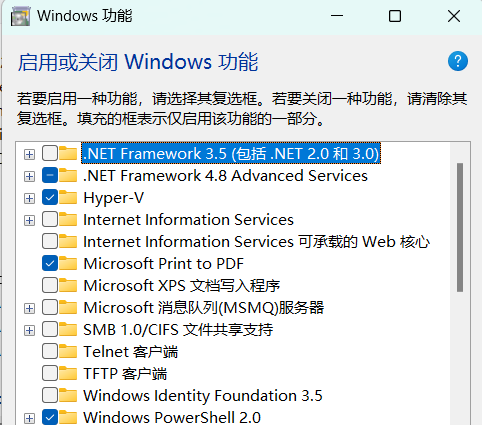Select Microsoft XPS 文档写入程序 label
482x425 pixels.
point(182,286)
